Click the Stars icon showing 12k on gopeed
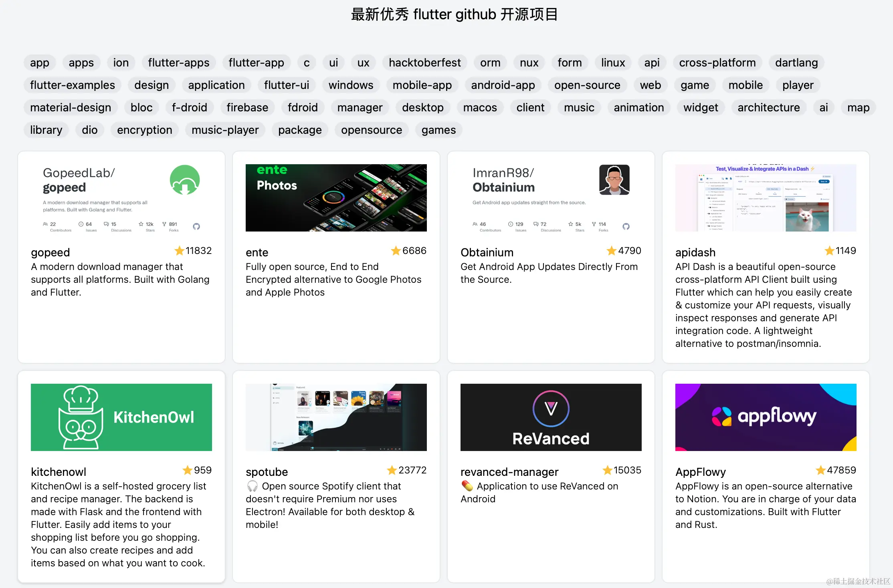Screen dimensions: 893x588 141,224
